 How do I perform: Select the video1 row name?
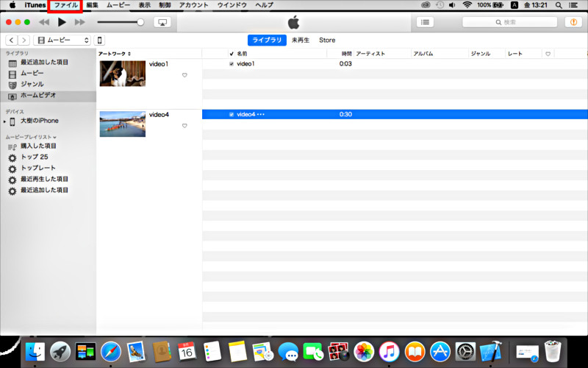[245, 64]
